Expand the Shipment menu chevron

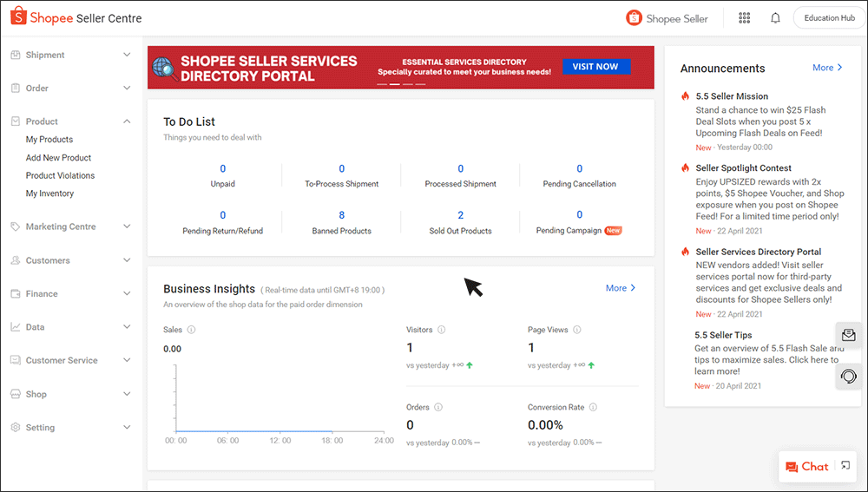(127, 55)
